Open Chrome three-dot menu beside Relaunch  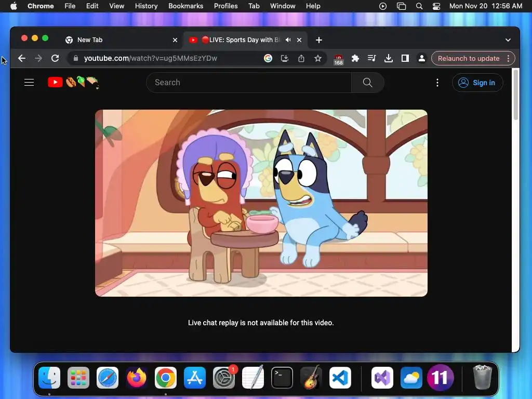click(508, 58)
